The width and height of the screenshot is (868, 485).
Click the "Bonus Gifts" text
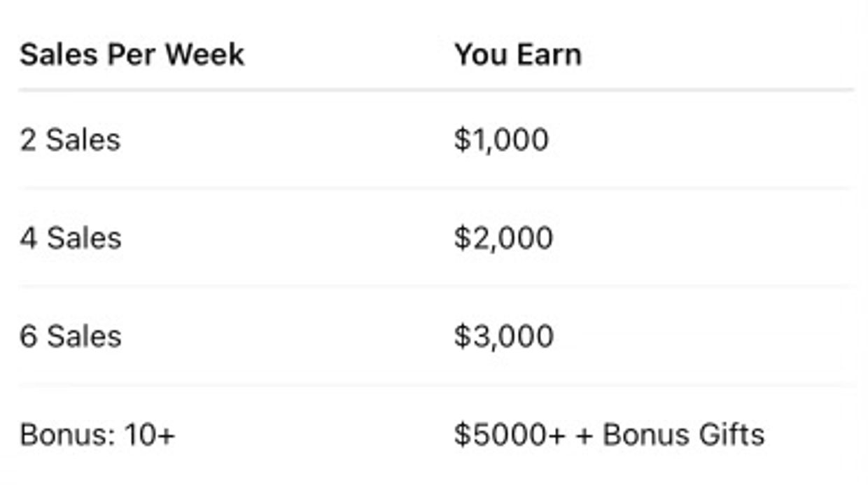point(683,435)
